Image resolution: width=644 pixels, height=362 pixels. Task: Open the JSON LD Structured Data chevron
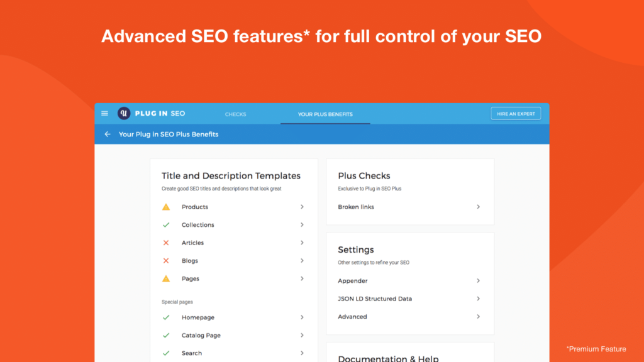pyautogui.click(x=478, y=299)
